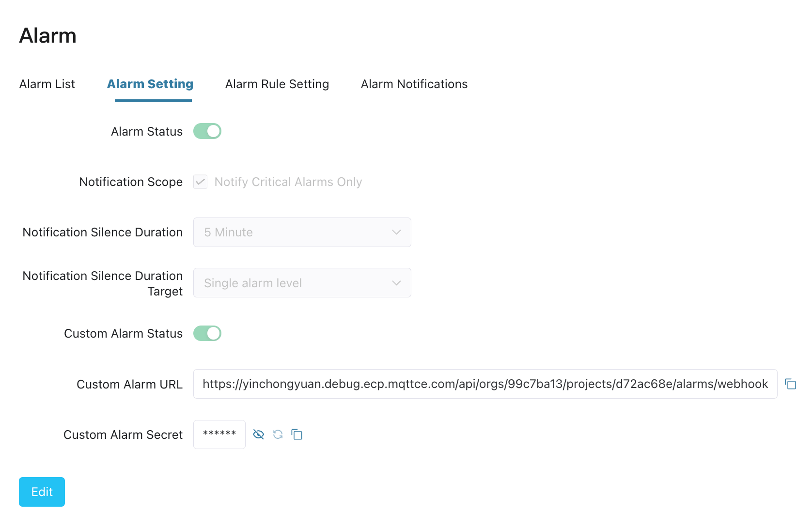The height and width of the screenshot is (528, 812).
Task: Regenerate the Custom Alarm Secret
Action: (278, 435)
